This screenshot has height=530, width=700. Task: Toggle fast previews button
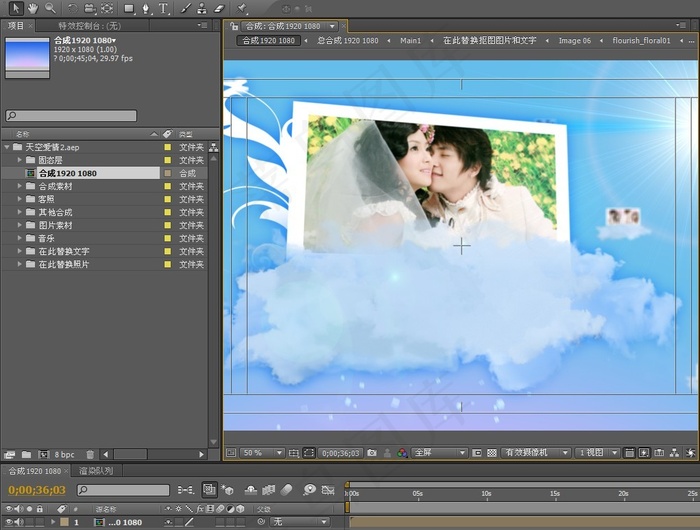tap(644, 453)
